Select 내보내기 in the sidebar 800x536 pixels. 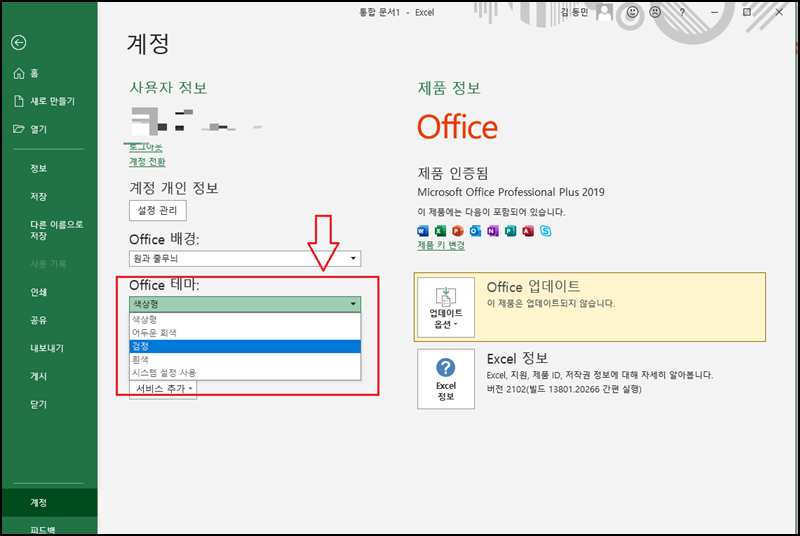(x=48, y=348)
